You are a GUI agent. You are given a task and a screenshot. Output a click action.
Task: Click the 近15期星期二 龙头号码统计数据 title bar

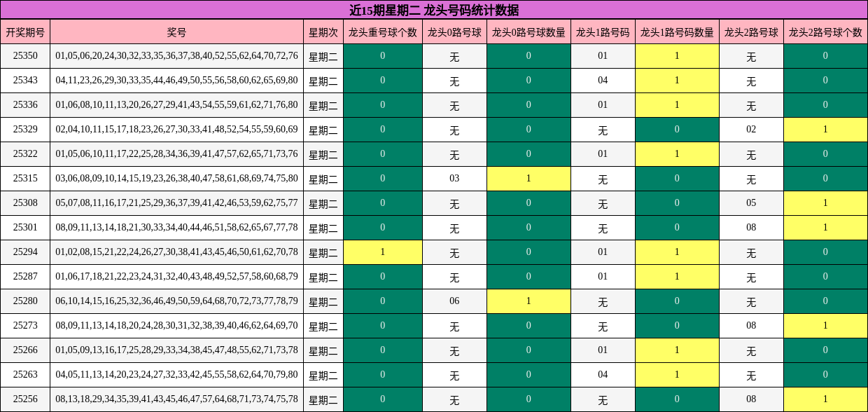(x=434, y=8)
